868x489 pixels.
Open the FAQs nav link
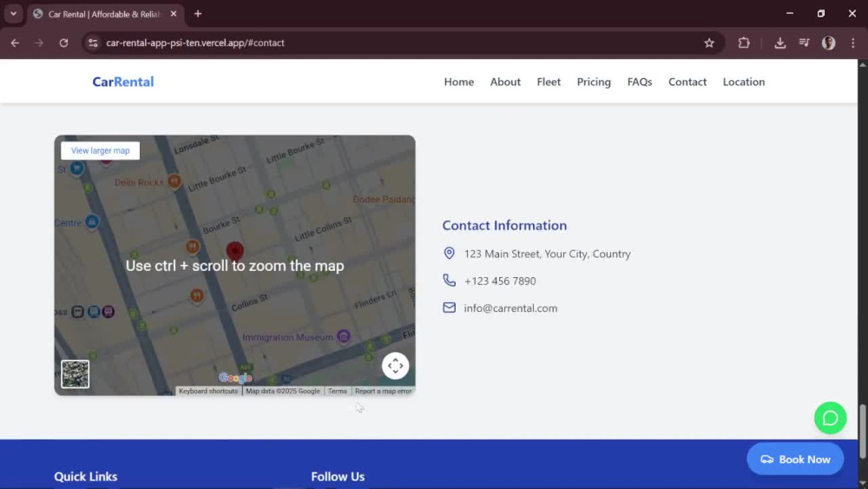(x=640, y=82)
